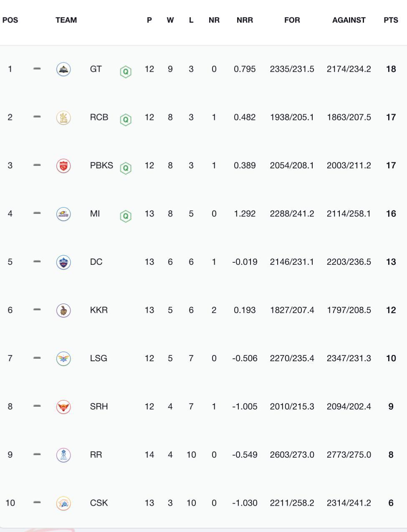Click the Delhi Capitals team logo
Screen dimensions: 407x532
click(63, 262)
